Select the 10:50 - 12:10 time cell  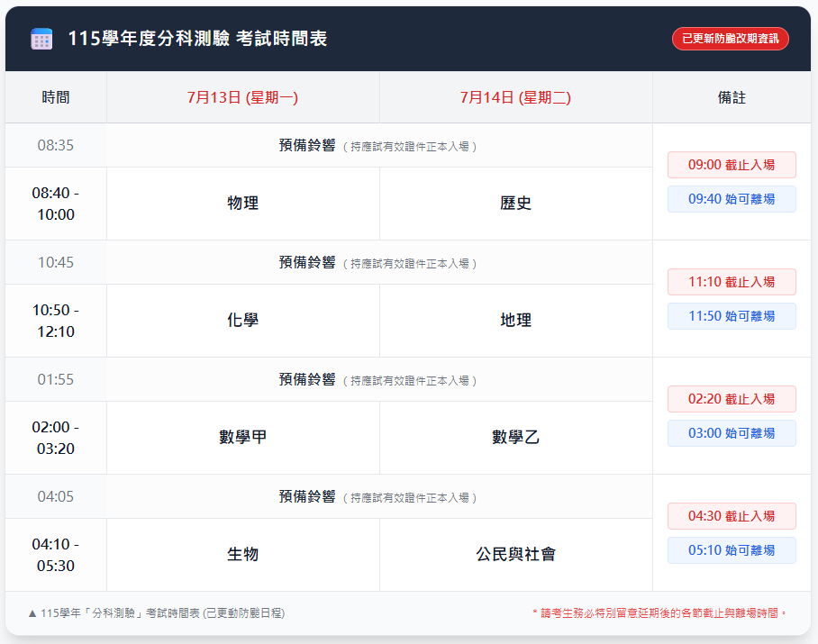click(56, 321)
